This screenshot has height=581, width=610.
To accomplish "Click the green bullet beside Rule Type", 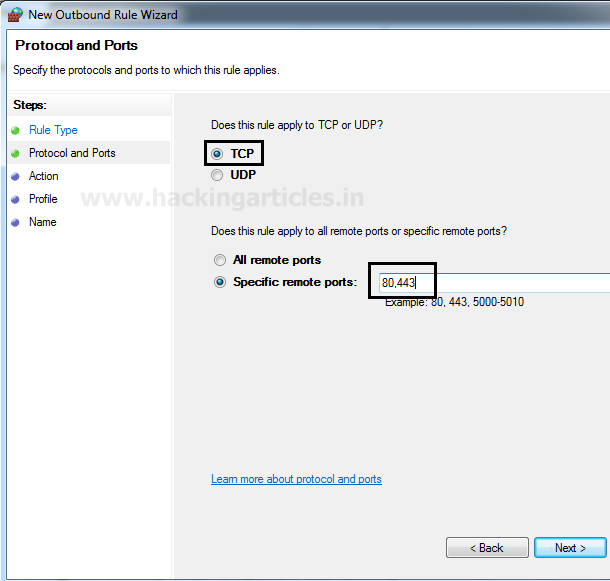I will click(x=15, y=130).
